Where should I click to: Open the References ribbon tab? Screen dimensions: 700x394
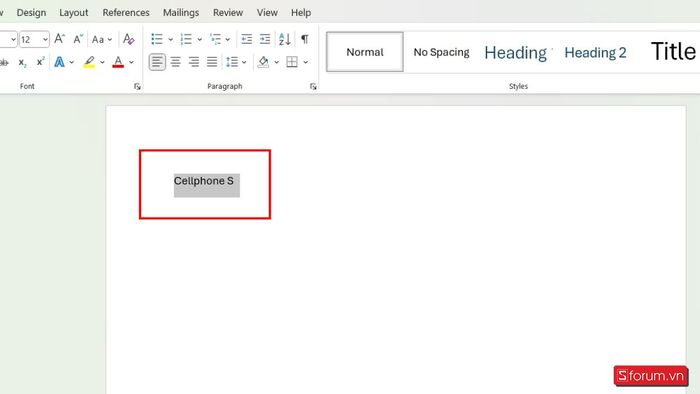[x=126, y=12]
